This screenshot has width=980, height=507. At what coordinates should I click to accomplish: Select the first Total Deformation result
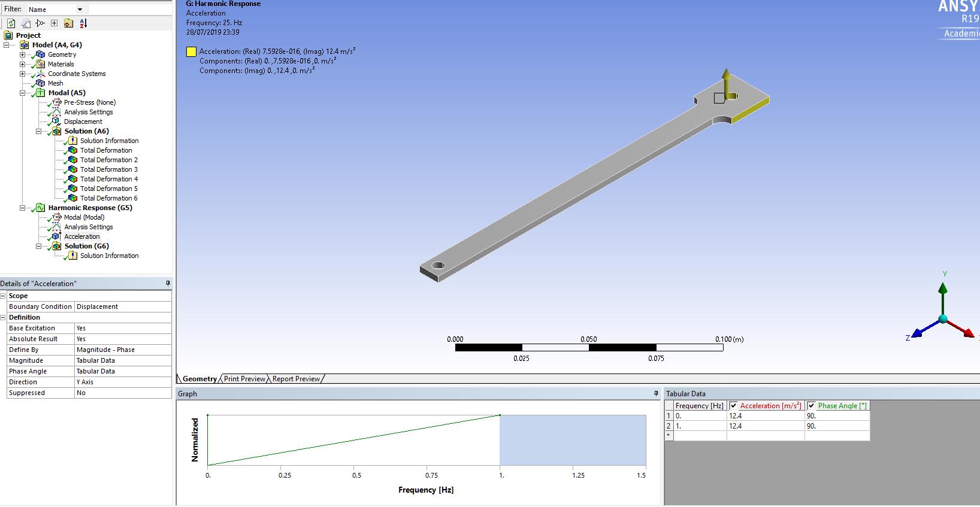(x=106, y=150)
